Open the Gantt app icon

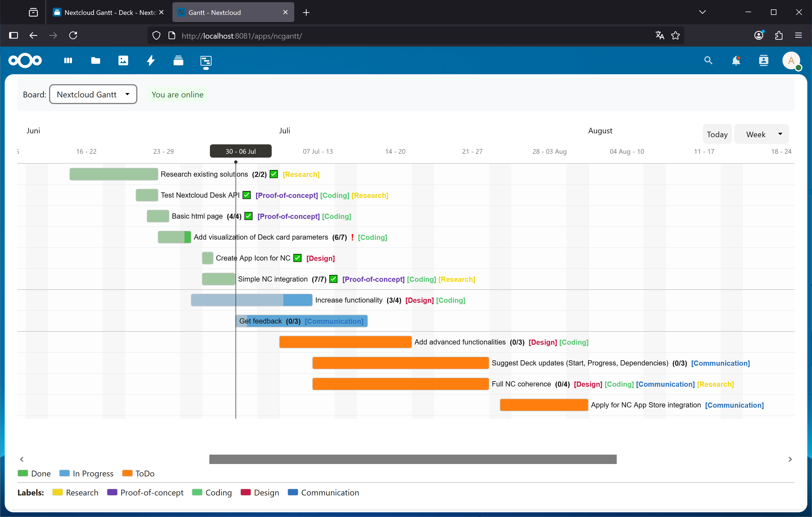206,61
